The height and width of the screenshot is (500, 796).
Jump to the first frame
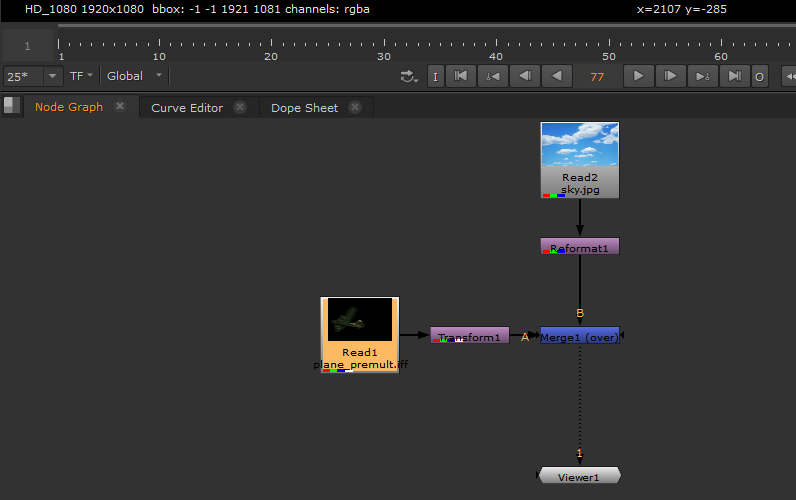(x=461, y=76)
